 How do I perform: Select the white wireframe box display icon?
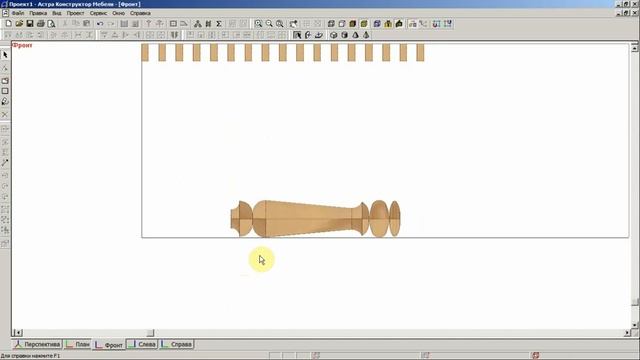pos(342,24)
